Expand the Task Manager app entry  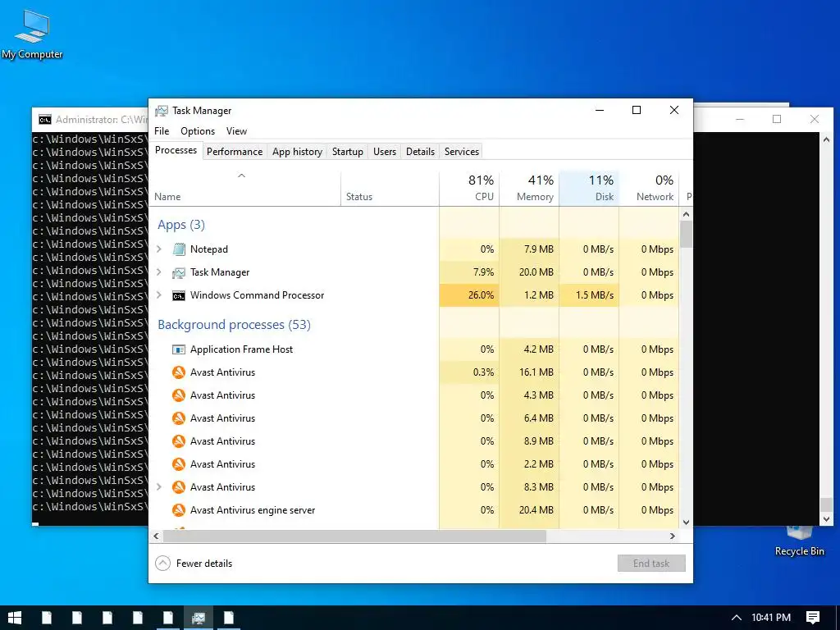pyautogui.click(x=159, y=272)
